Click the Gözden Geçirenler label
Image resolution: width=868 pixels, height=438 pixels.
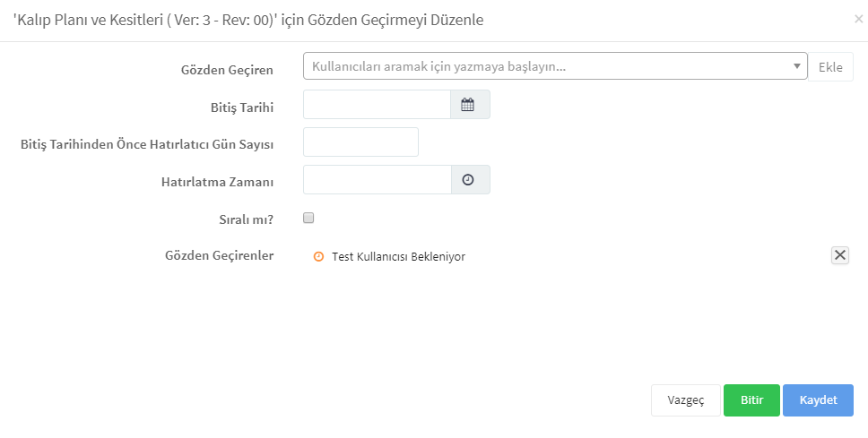pos(220,255)
